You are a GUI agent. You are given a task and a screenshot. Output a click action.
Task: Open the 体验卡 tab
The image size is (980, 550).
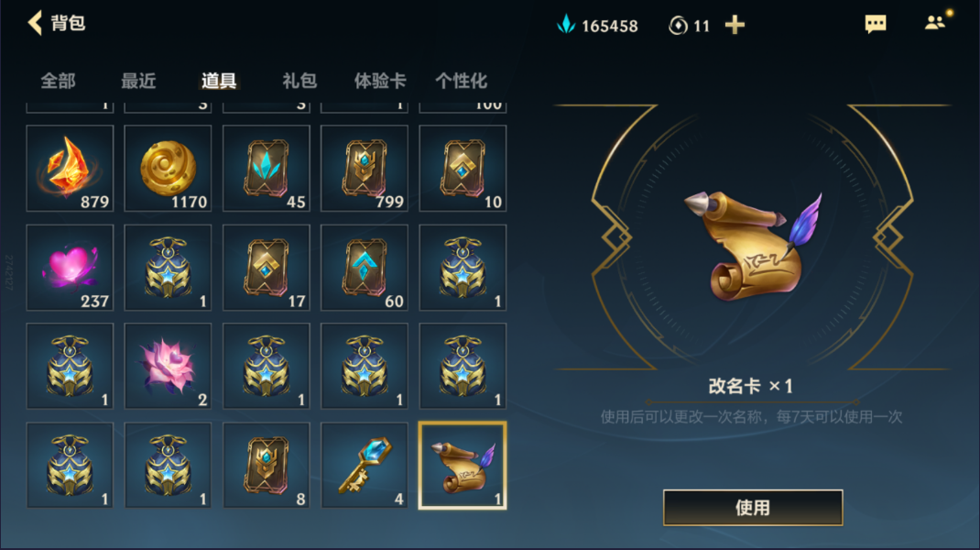coord(380,81)
